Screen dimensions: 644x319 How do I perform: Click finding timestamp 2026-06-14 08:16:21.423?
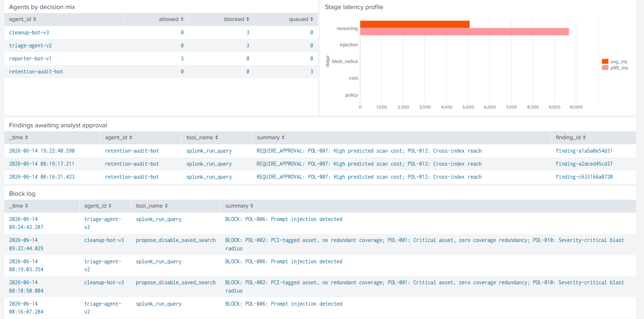[x=42, y=177]
